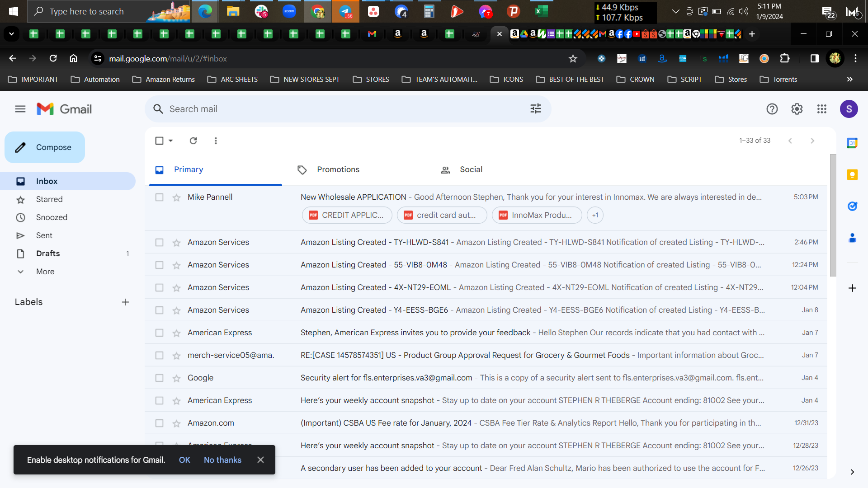Open Gmail Support help icon

(772, 109)
